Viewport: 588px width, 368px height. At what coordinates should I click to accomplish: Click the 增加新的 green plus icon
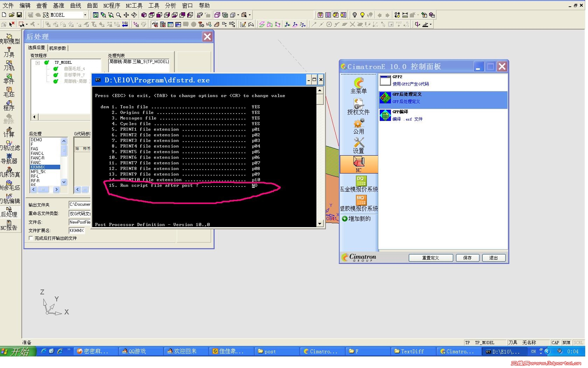[345, 219]
